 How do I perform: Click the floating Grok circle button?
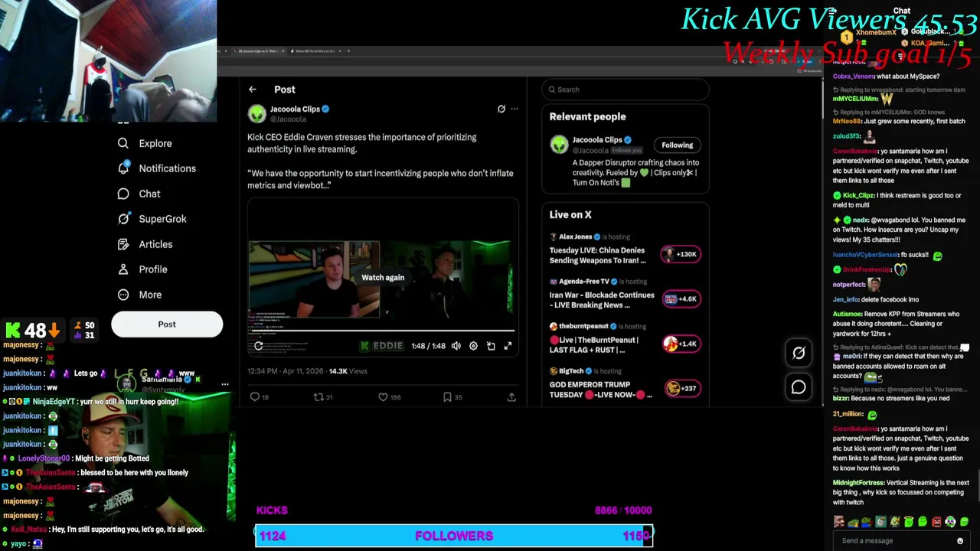click(799, 353)
